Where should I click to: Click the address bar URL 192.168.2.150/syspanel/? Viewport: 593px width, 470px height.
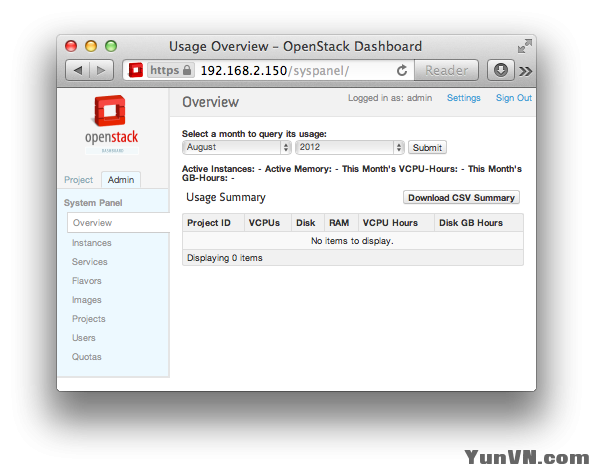275,71
